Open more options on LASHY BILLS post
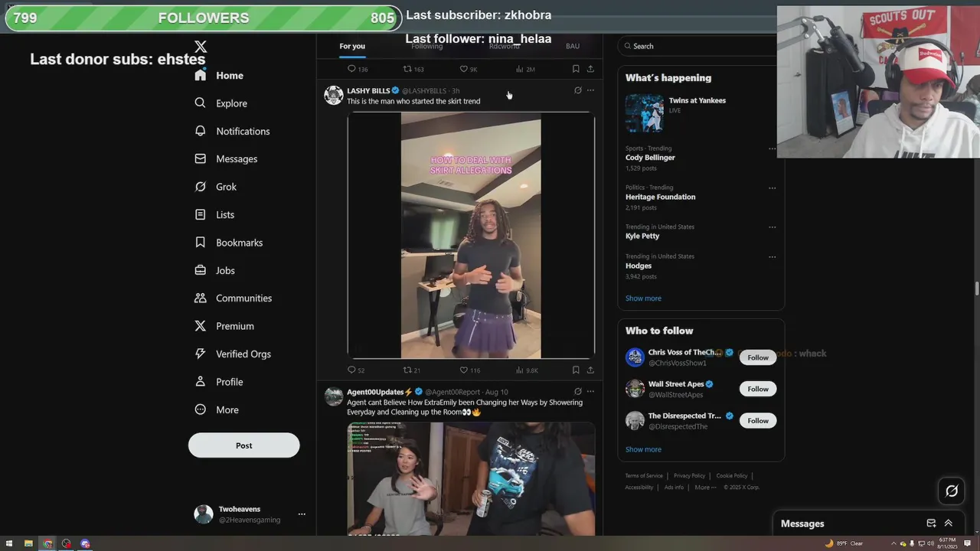This screenshot has width=980, height=551. [590, 90]
